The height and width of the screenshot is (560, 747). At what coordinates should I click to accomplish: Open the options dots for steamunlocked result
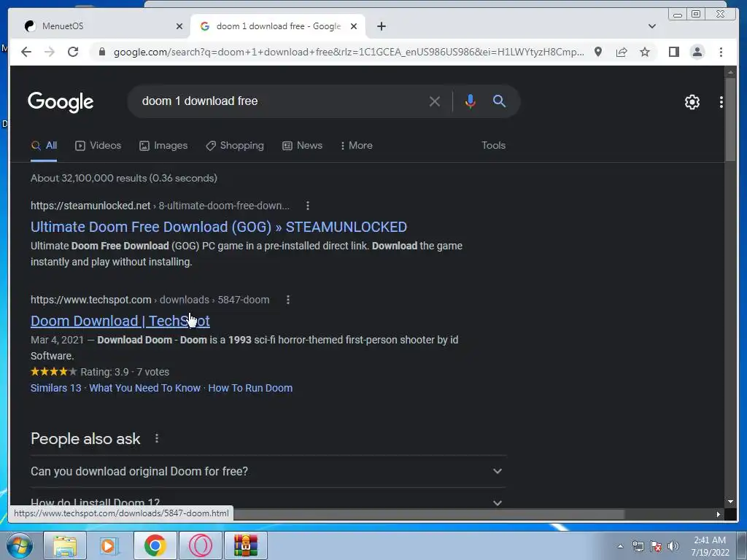308,206
